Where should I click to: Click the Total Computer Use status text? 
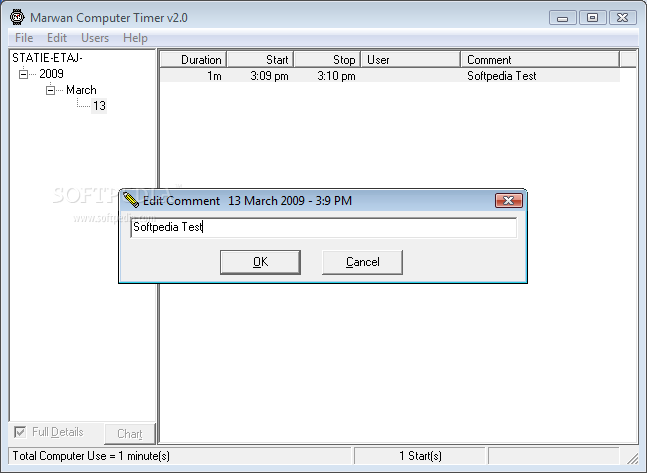tap(91, 456)
